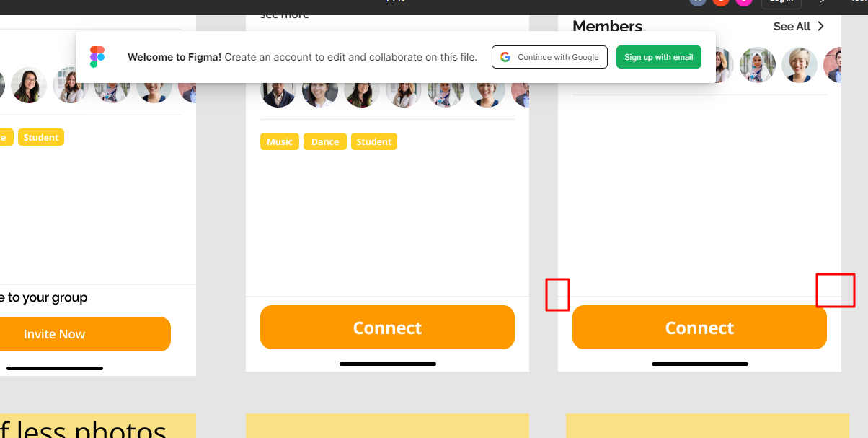The width and height of the screenshot is (868, 438).
Task: Click the Figma logo in the welcome banner
Action: (97, 57)
